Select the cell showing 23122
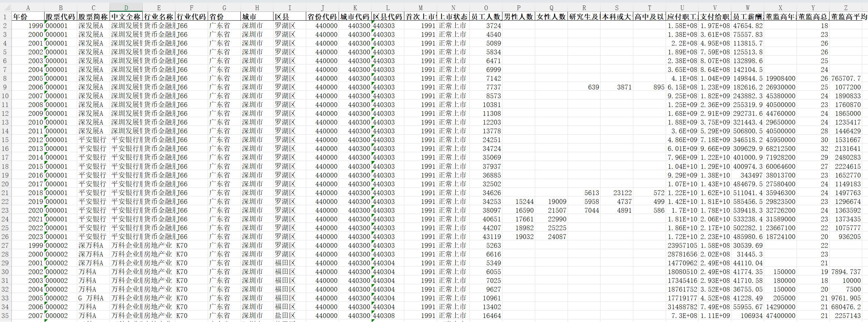868x322 pixels. [x=617, y=193]
